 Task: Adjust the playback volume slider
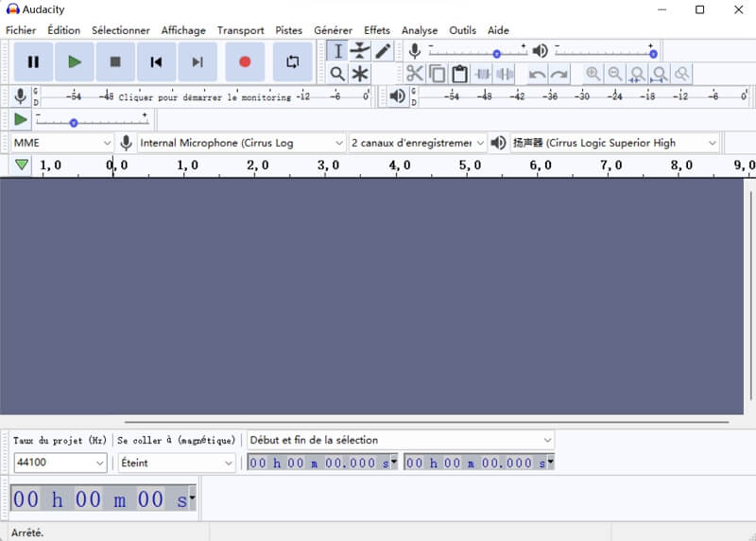[x=605, y=52]
